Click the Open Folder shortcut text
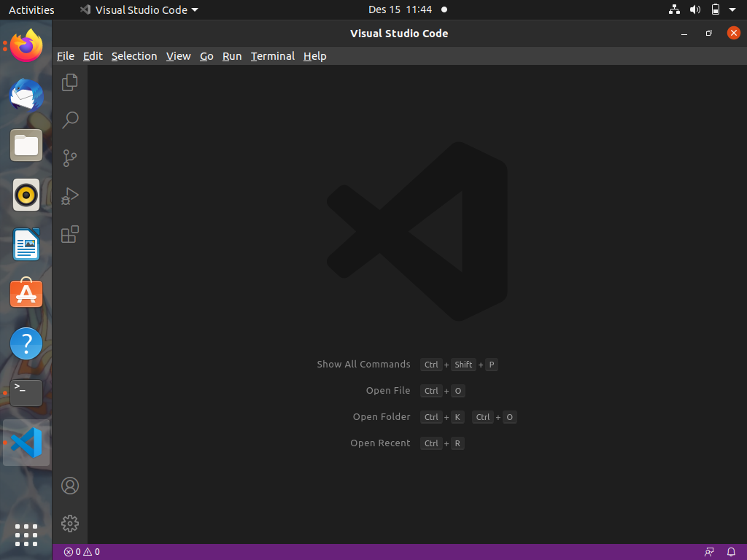 click(x=382, y=416)
